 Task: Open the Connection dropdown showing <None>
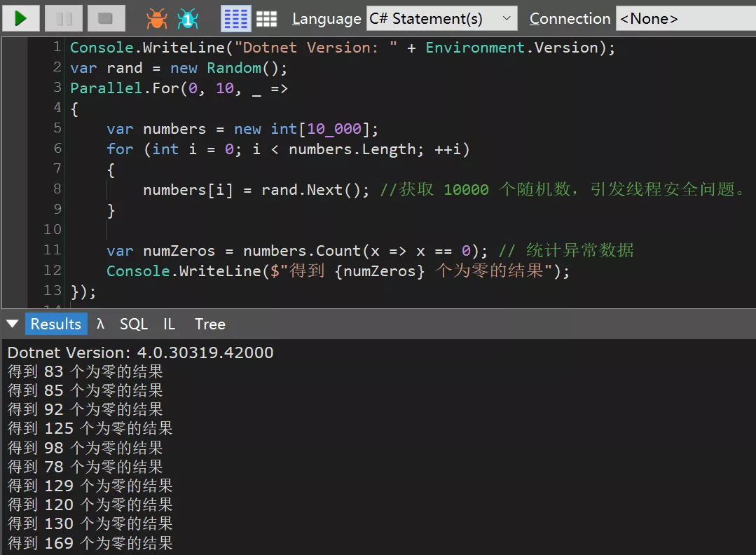(684, 19)
